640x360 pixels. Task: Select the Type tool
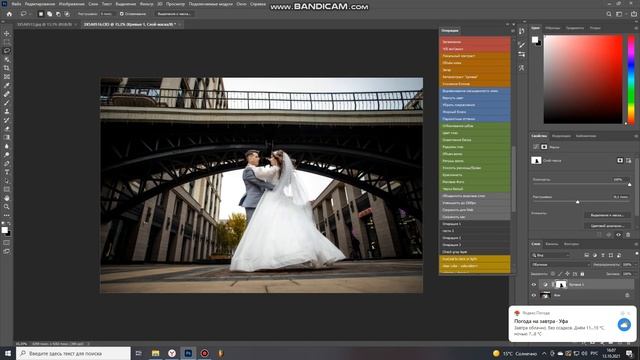click(7, 172)
